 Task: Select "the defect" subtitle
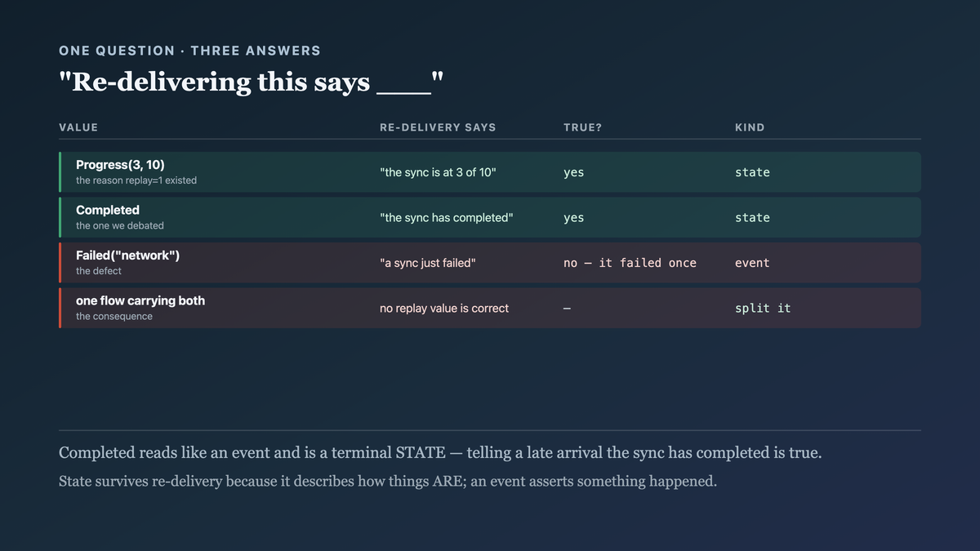tap(99, 271)
